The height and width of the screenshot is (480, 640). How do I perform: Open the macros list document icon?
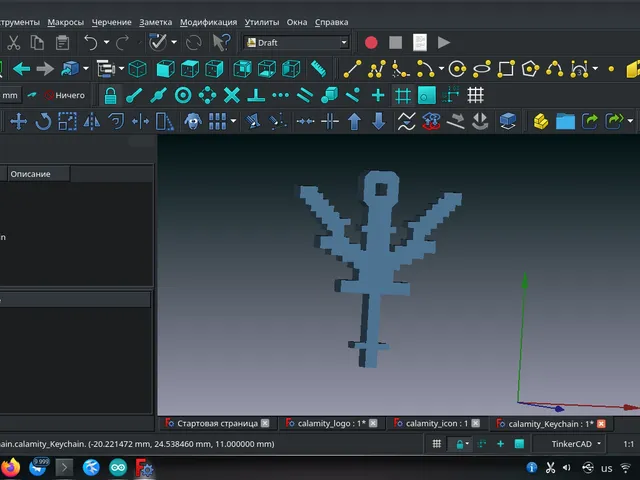coord(420,42)
